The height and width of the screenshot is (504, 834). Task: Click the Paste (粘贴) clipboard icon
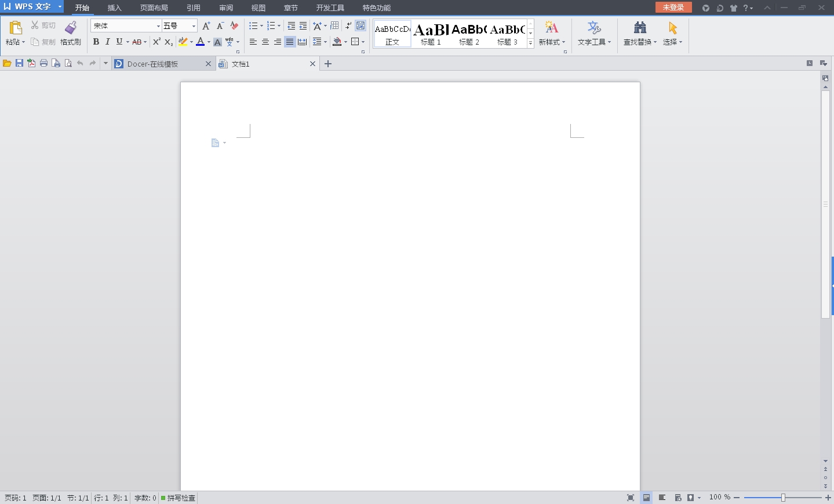tap(16, 27)
